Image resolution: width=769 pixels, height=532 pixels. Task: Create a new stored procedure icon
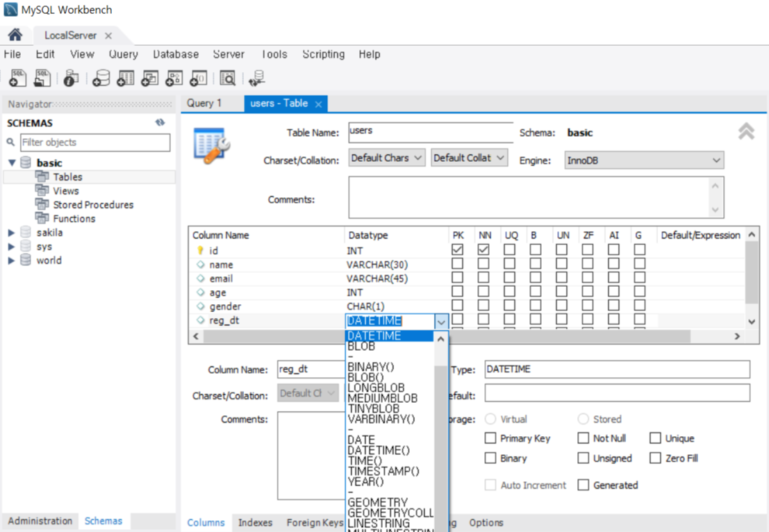174,78
